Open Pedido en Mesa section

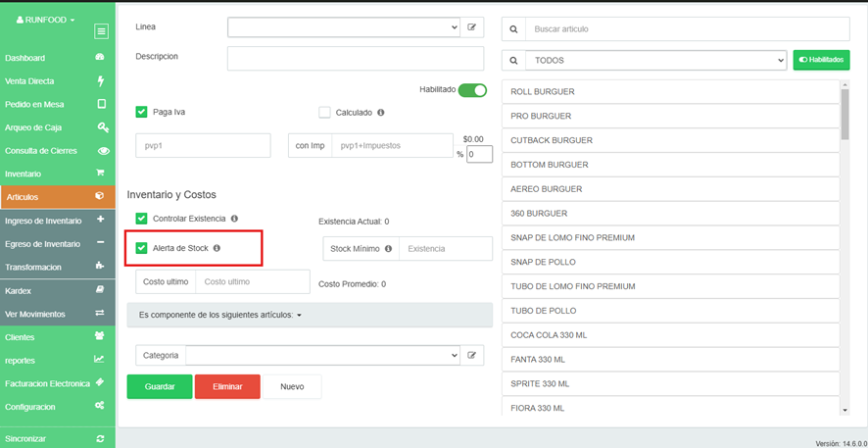58,104
